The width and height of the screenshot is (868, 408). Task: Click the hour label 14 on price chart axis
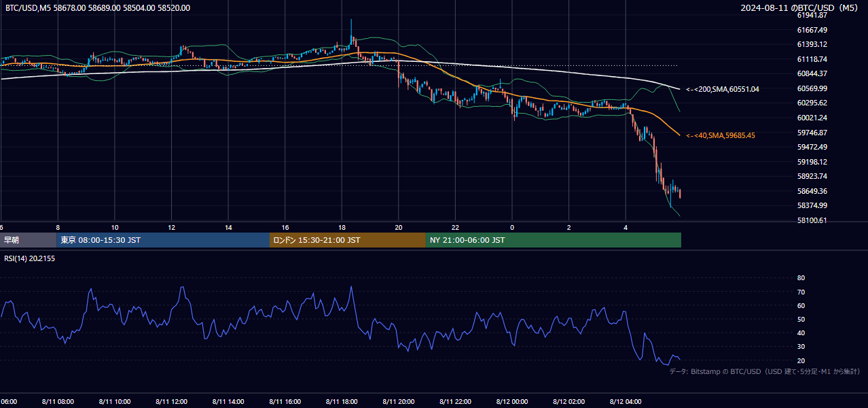click(x=228, y=228)
